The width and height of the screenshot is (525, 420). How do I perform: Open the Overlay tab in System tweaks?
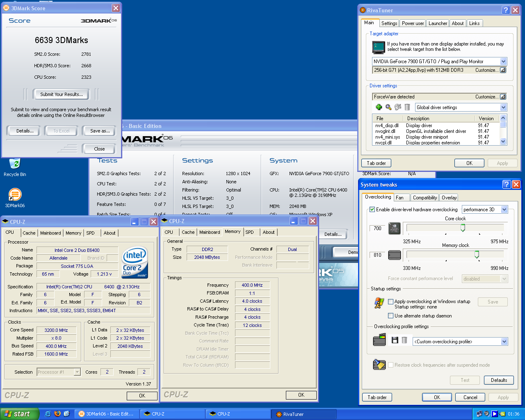pos(449,198)
